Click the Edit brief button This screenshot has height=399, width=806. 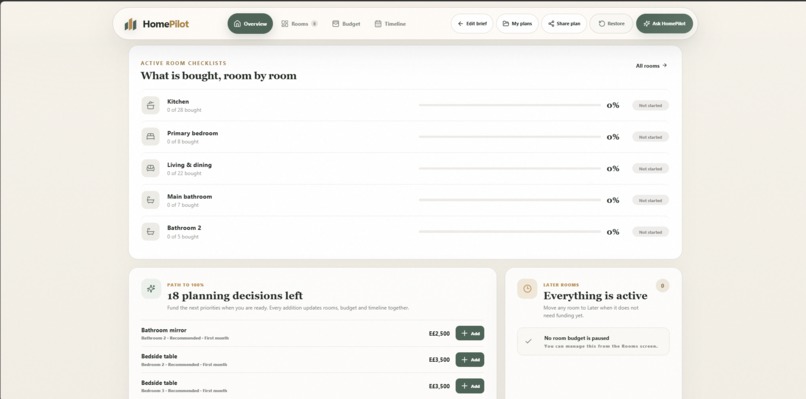(x=472, y=24)
